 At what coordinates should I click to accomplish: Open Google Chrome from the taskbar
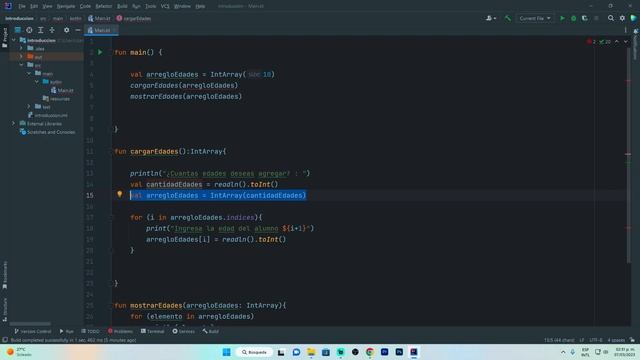[x=370, y=352]
